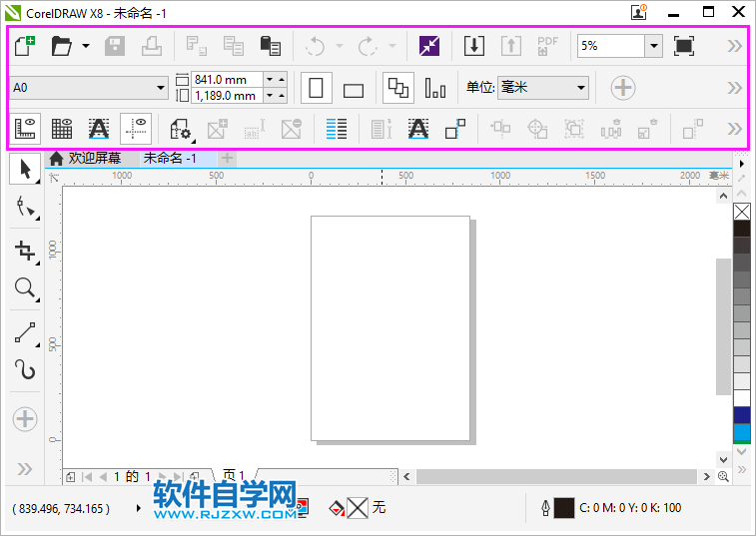Click the no-color X swatch in palette

point(742,212)
